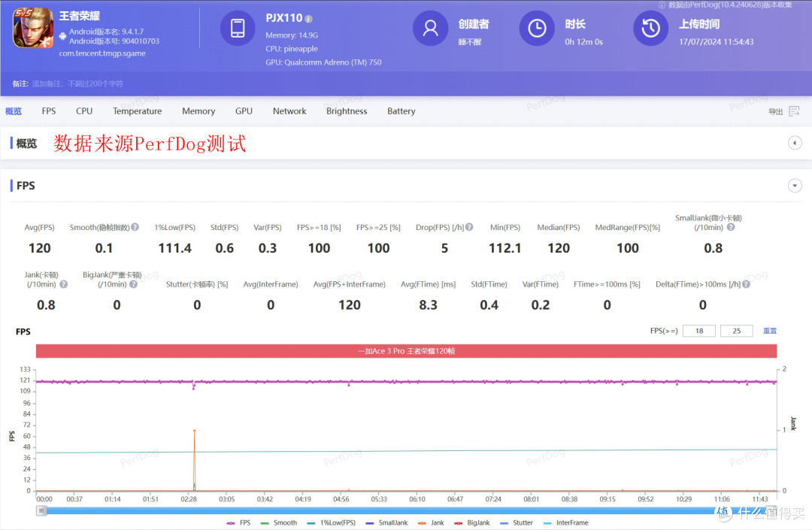The width and height of the screenshot is (812, 530).
Task: Open the 概览 tab
Action: [x=14, y=111]
